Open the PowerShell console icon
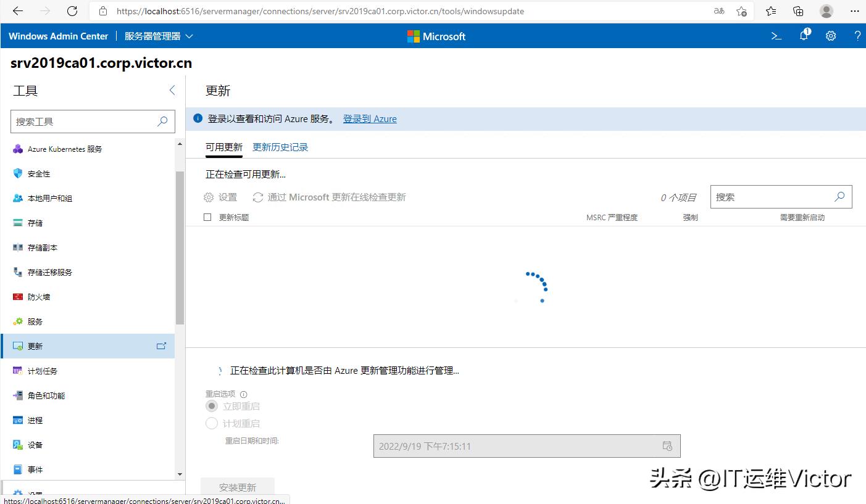 coord(776,36)
